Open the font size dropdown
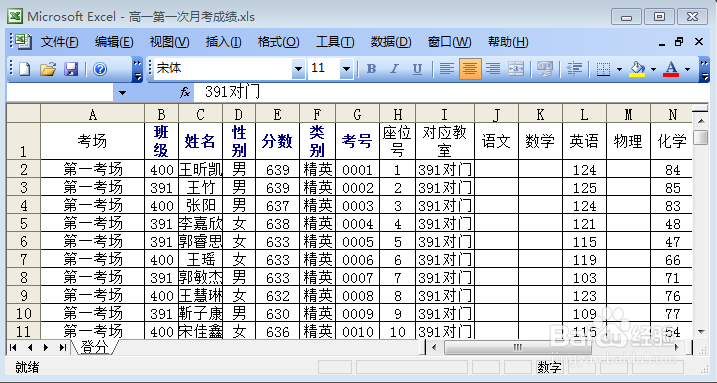The height and width of the screenshot is (383, 717). point(346,69)
